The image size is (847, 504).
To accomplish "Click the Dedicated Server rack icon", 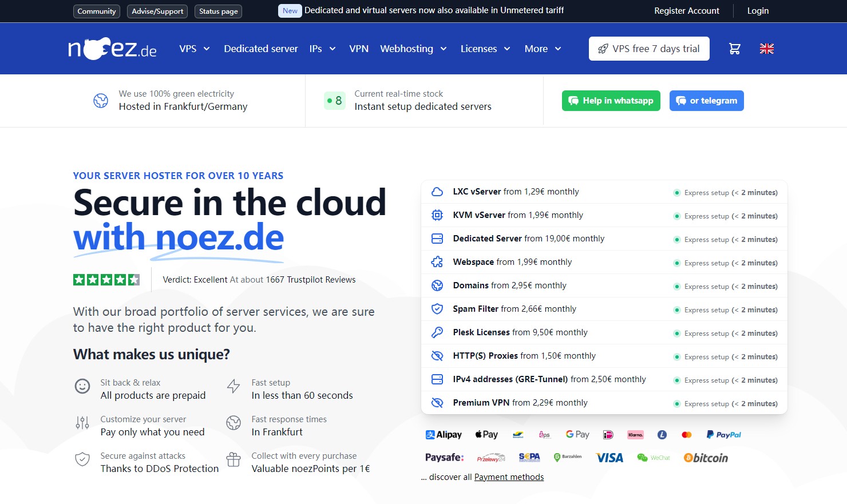I will (437, 239).
